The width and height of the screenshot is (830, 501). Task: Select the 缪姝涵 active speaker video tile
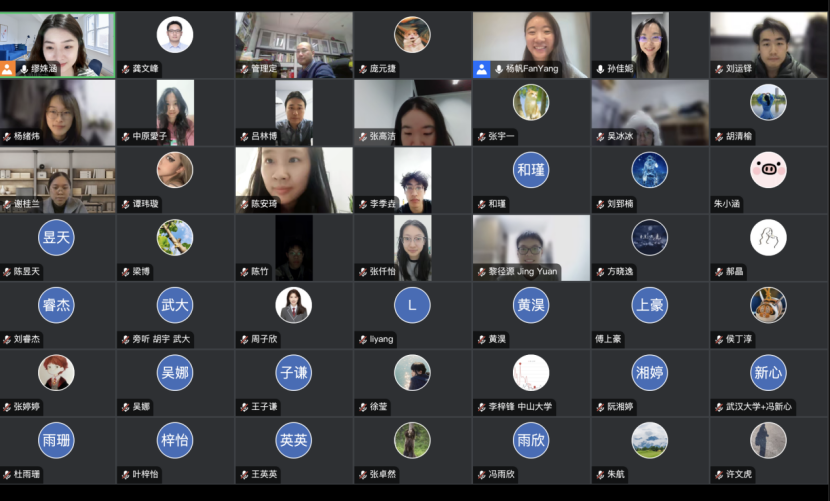[x=57, y=45]
